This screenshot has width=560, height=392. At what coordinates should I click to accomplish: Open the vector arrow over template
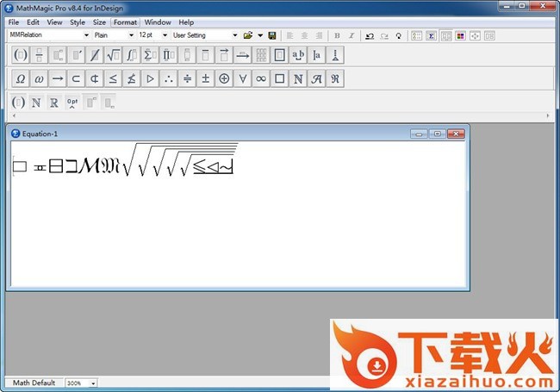224,55
